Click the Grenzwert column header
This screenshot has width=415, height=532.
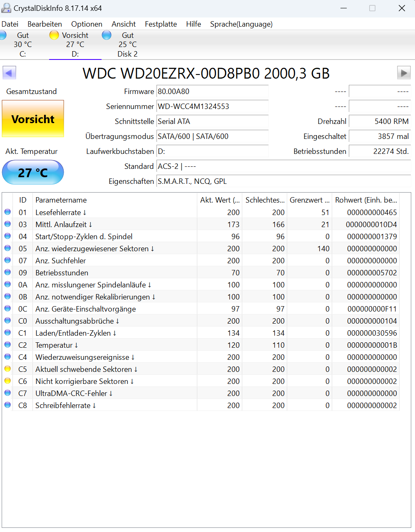(309, 200)
